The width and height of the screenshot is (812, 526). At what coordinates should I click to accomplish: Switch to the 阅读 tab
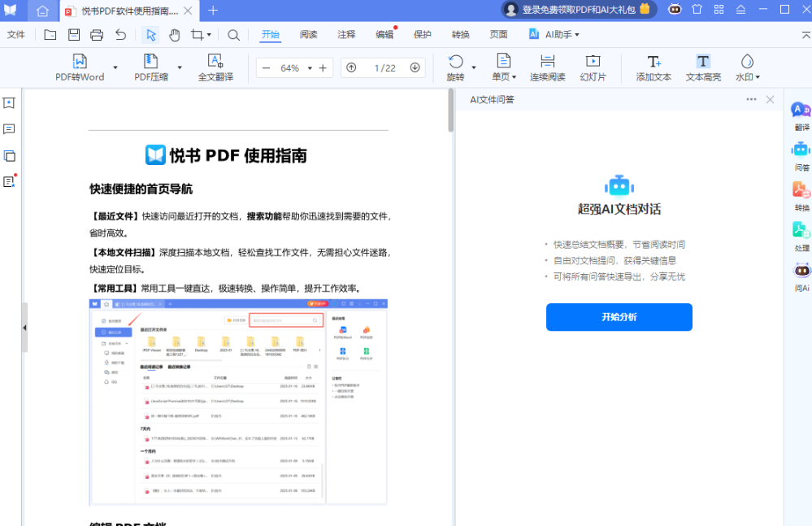pyautogui.click(x=309, y=35)
